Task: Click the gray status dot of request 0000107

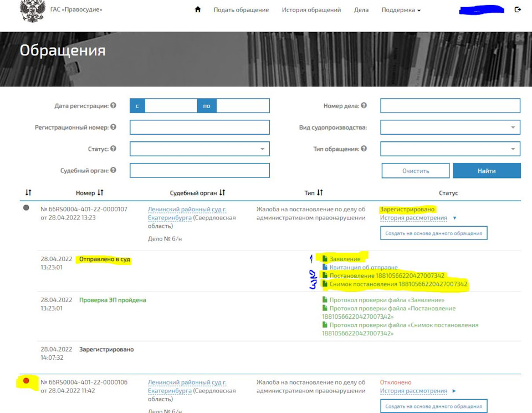Action: point(26,208)
